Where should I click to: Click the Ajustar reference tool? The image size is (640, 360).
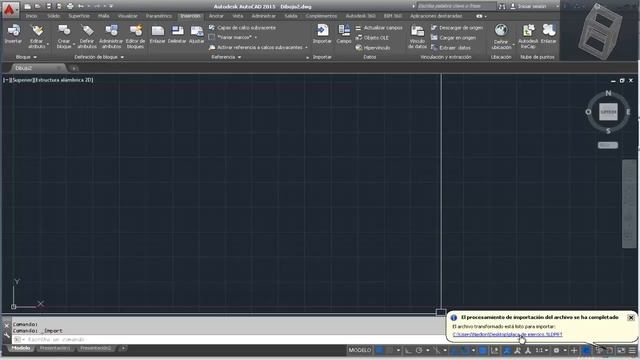click(x=196, y=33)
